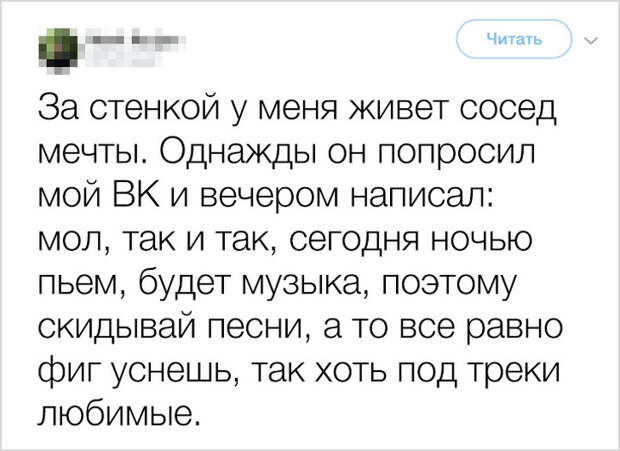
Task: Expand the chevron menu beside Читать
Action: (x=592, y=40)
